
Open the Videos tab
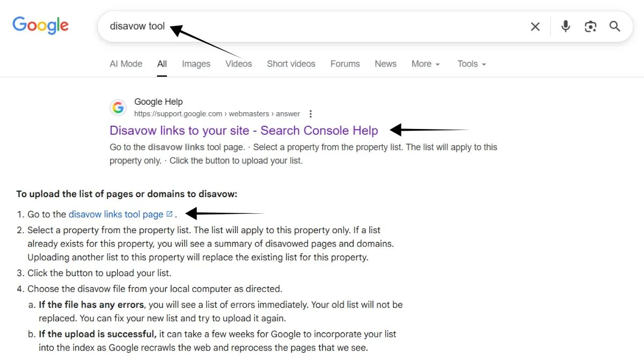pyautogui.click(x=238, y=63)
